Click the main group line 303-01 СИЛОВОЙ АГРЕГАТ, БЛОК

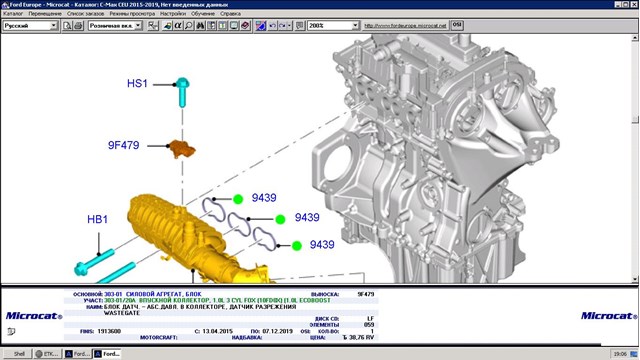tap(153, 294)
